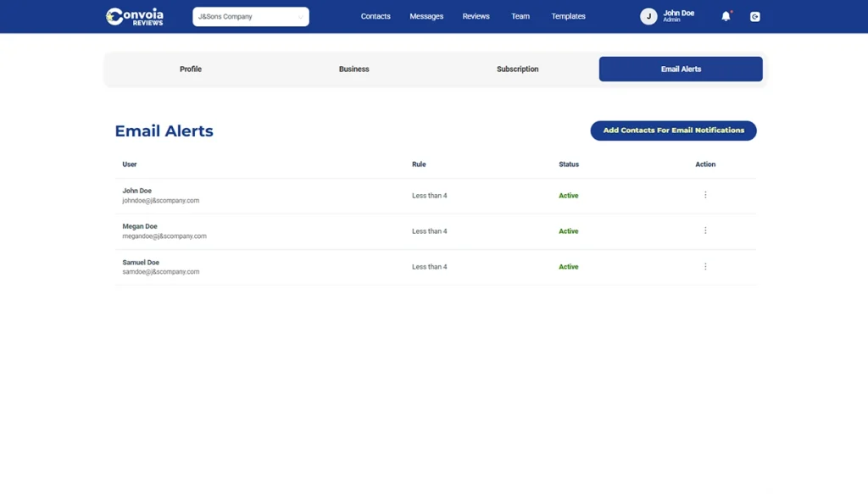Select the Email Alerts tab
The height and width of the screenshot is (494, 868).
681,69
